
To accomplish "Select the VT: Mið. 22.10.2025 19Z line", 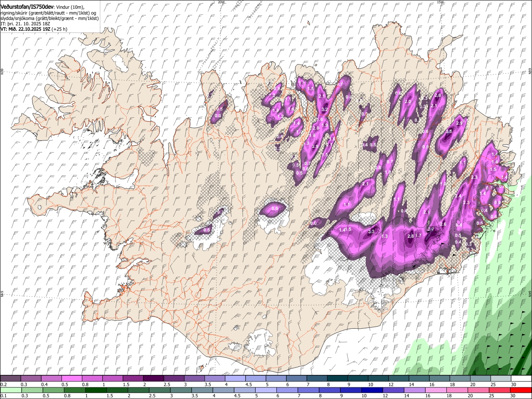I will [x=26, y=29].
